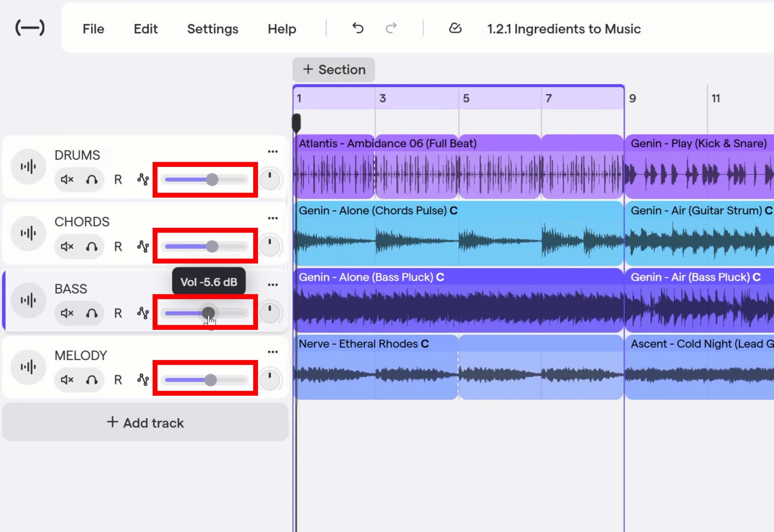Click the Add track button

(x=145, y=422)
